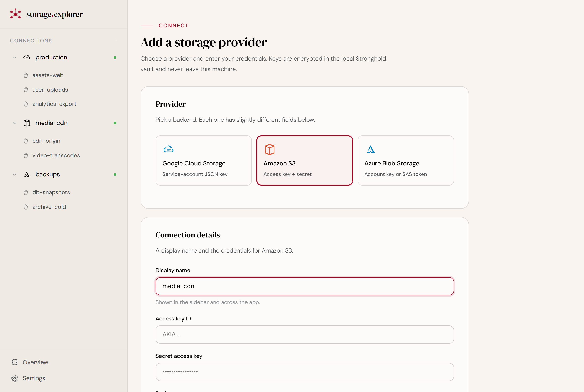Click the bucket icon beside video-transcodes

(26, 155)
